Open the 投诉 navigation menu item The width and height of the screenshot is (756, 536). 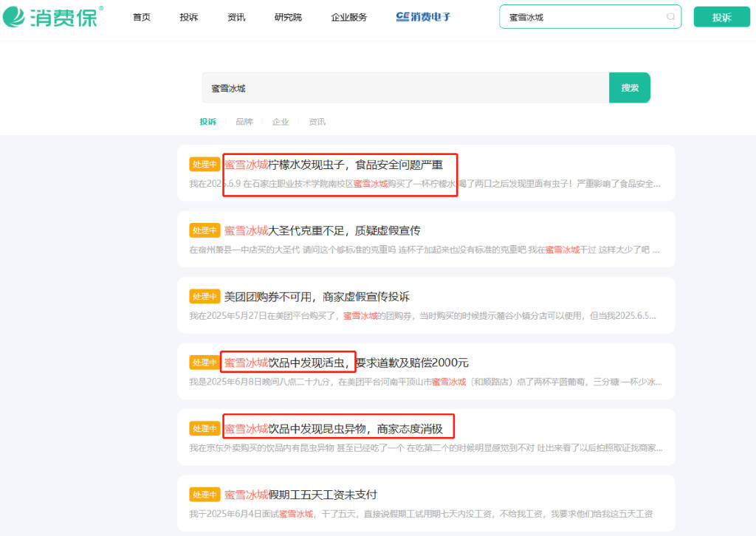click(x=189, y=18)
